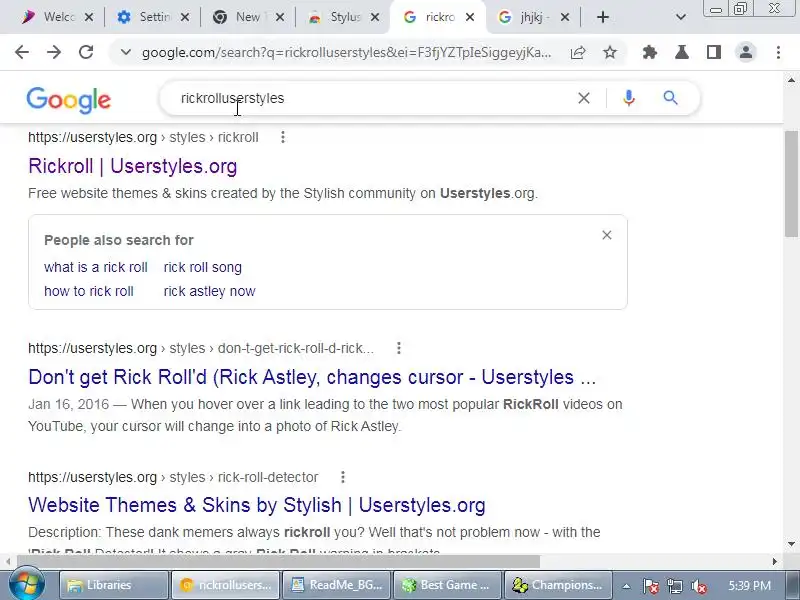Open the Libraries taskbar button
This screenshot has width=800, height=600.
(114, 585)
